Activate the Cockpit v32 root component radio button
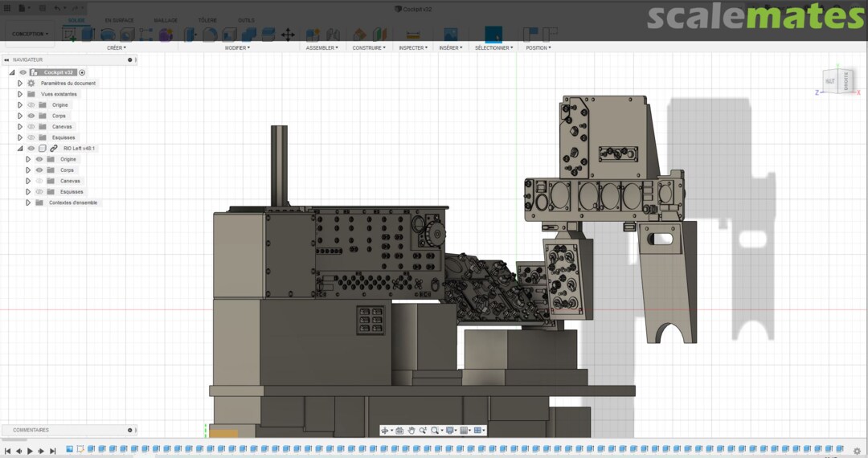868x458 pixels. (x=82, y=72)
